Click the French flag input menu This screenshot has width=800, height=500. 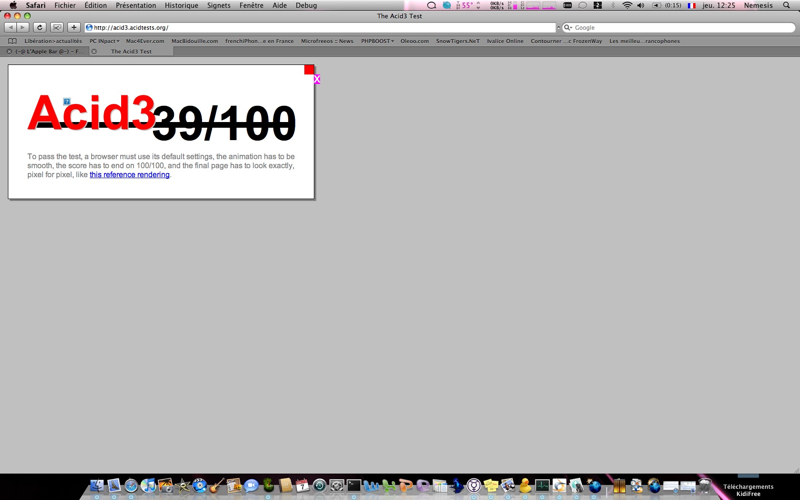tap(692, 5)
